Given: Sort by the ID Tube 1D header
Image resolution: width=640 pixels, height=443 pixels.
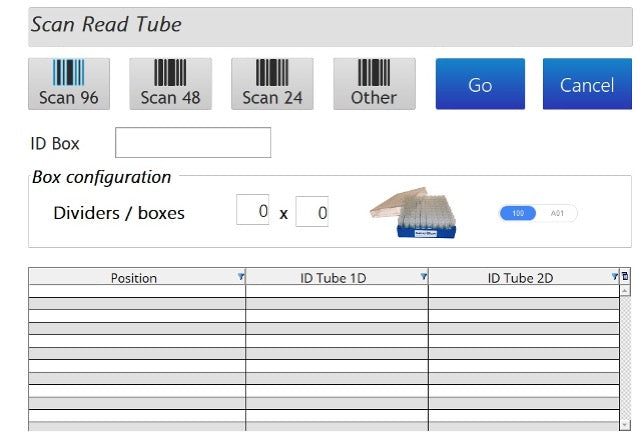Looking at the screenshot, I should tap(334, 278).
